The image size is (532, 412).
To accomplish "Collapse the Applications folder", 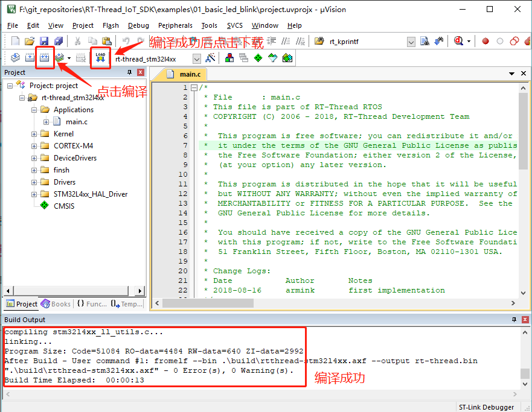I will [34, 110].
